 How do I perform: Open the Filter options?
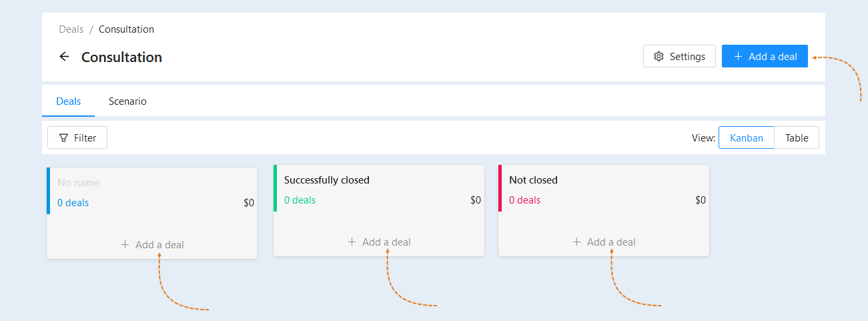(x=77, y=138)
